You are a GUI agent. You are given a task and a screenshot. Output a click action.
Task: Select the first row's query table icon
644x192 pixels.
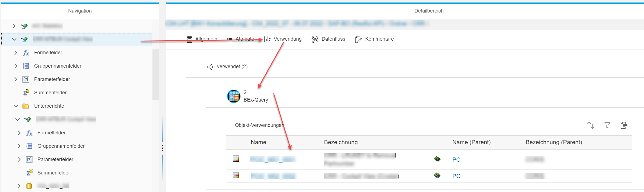pyautogui.click(x=236, y=159)
